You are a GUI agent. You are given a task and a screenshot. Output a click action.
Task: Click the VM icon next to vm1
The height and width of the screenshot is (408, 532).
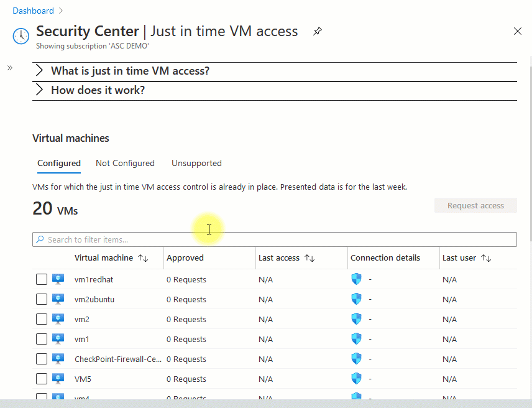point(58,339)
